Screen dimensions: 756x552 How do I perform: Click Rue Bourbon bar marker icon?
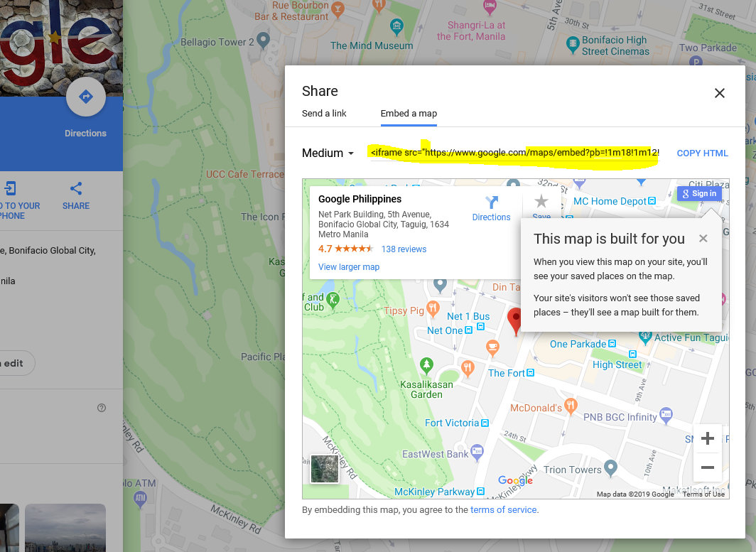337,9
